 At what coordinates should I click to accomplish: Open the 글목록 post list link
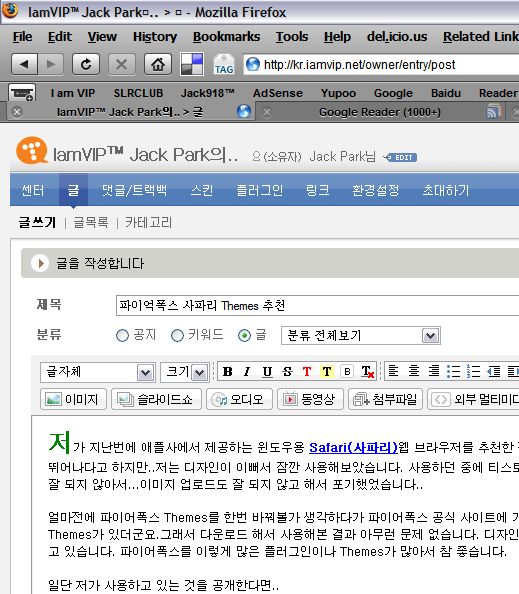pos(91,222)
